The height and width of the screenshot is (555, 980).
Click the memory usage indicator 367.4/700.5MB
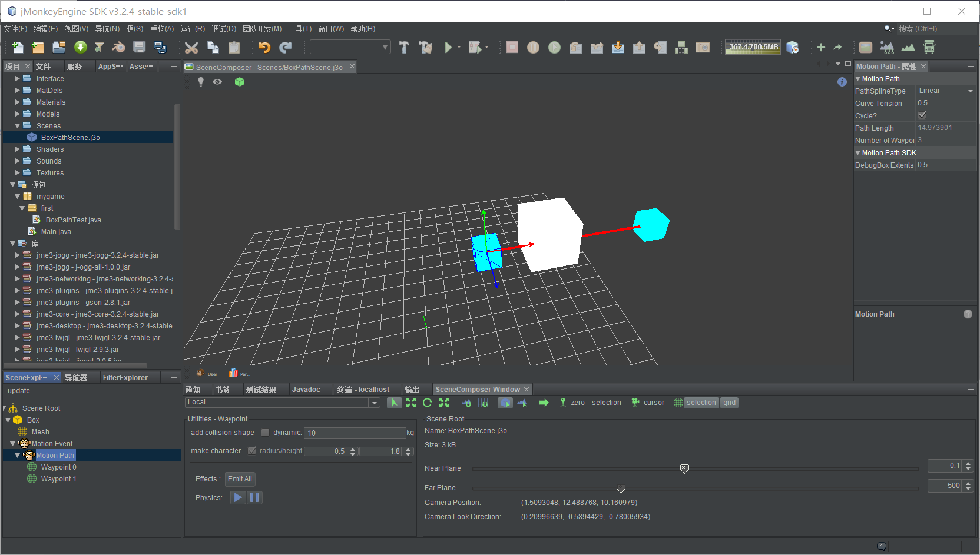pos(753,47)
